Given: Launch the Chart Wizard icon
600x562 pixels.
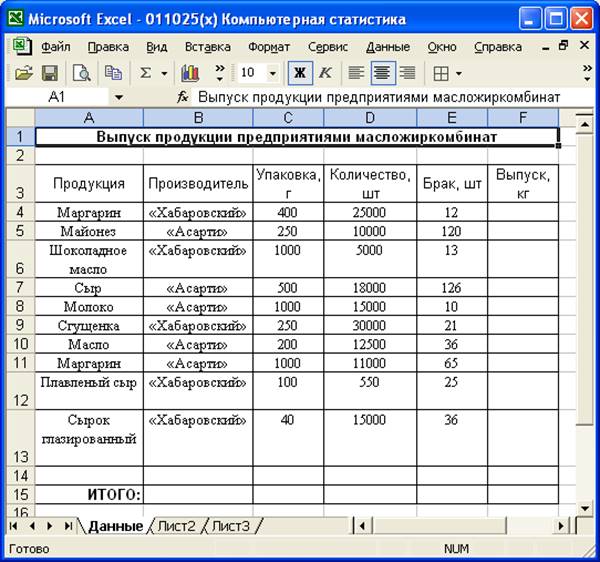Looking at the screenshot, I should (190, 73).
